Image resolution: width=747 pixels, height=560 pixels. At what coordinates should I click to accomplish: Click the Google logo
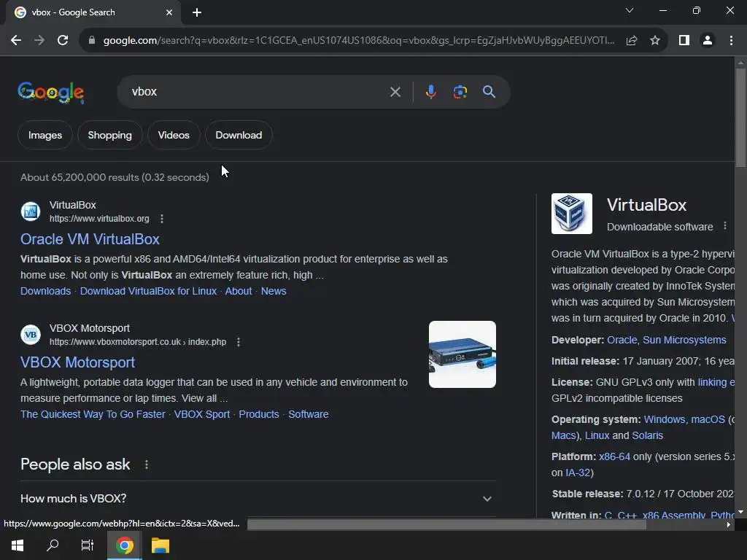point(51,92)
